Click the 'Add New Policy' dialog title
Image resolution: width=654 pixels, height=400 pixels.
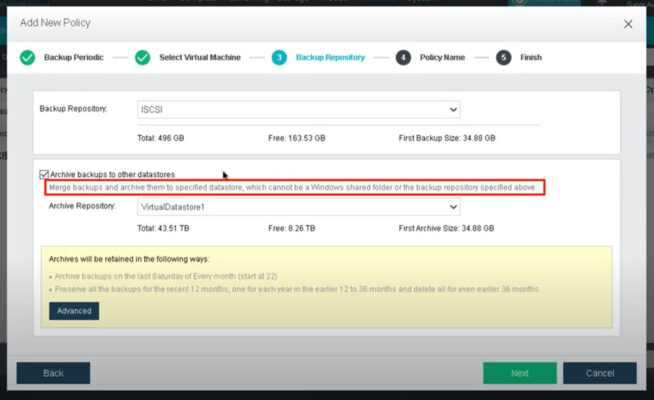click(55, 23)
